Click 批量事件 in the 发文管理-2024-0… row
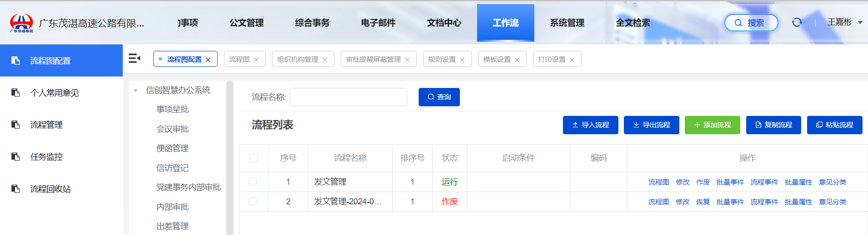Image resolution: width=868 pixels, height=235 pixels. click(730, 202)
